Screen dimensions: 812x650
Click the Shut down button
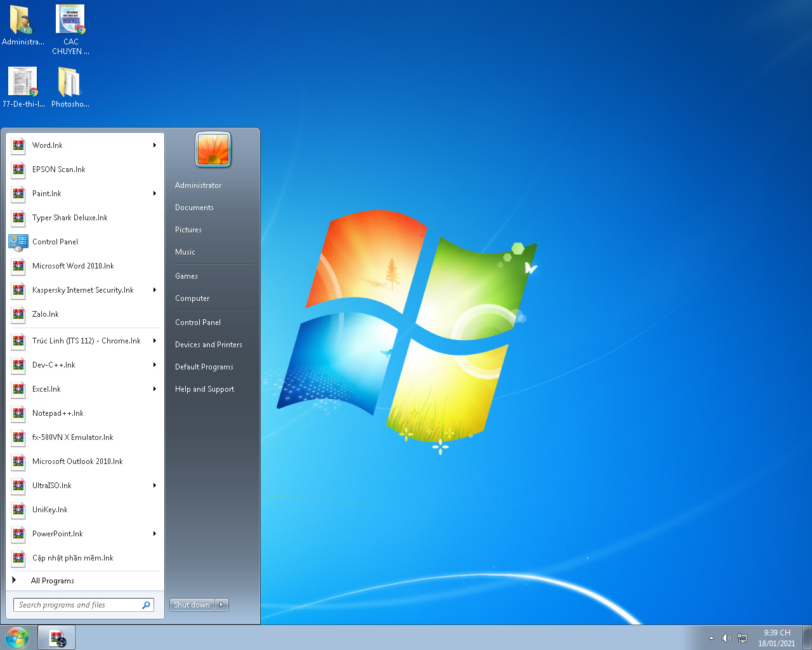tap(192, 605)
